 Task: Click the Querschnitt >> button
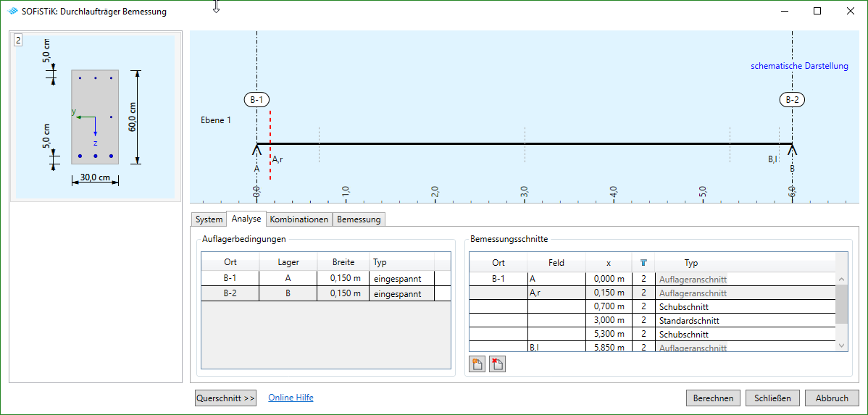(x=225, y=398)
